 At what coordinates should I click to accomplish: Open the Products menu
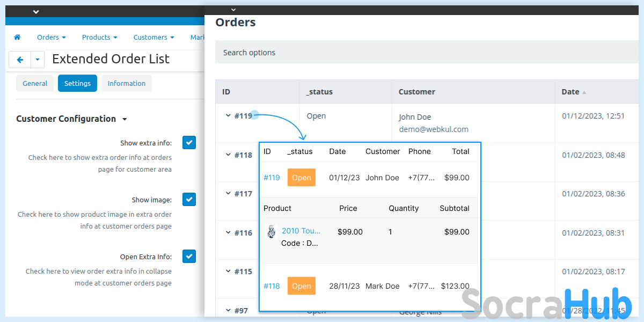pos(99,38)
